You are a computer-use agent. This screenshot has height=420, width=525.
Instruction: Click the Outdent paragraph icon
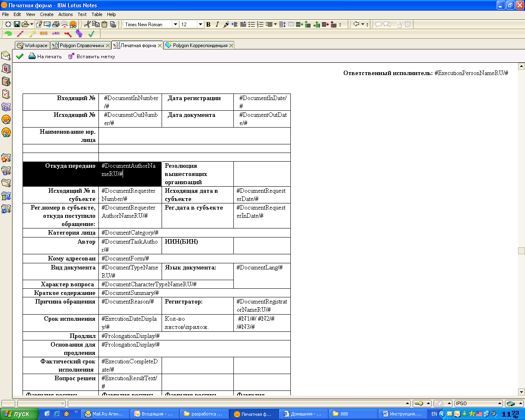tap(243, 24)
